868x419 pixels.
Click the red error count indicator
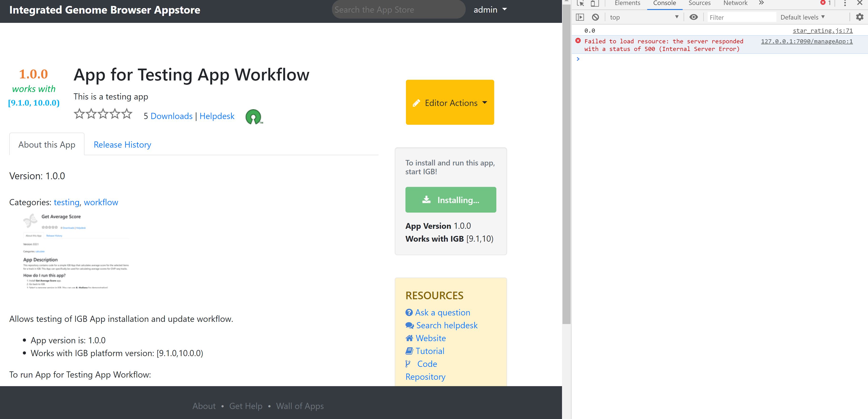point(825,3)
